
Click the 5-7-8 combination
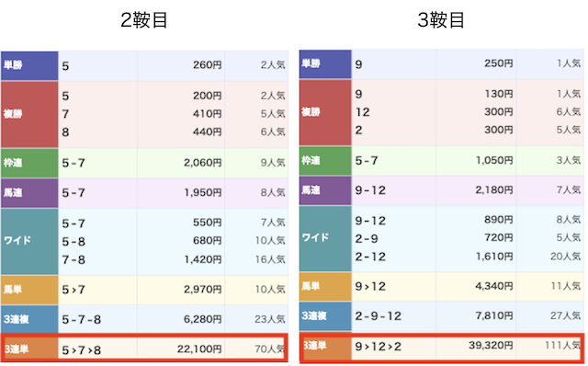coord(82,320)
